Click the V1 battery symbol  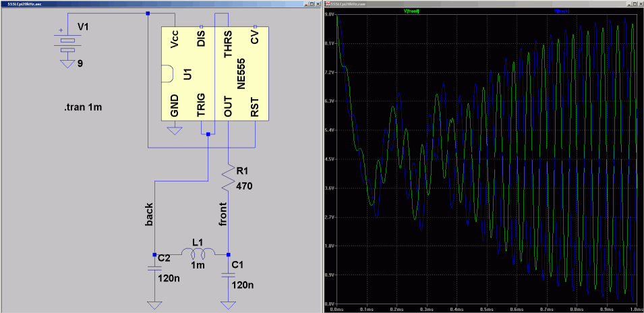coord(66,42)
